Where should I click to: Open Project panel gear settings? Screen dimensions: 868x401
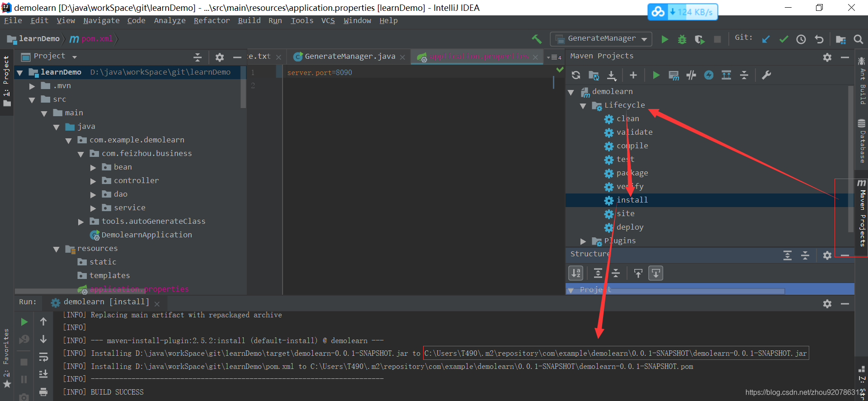pyautogui.click(x=220, y=57)
